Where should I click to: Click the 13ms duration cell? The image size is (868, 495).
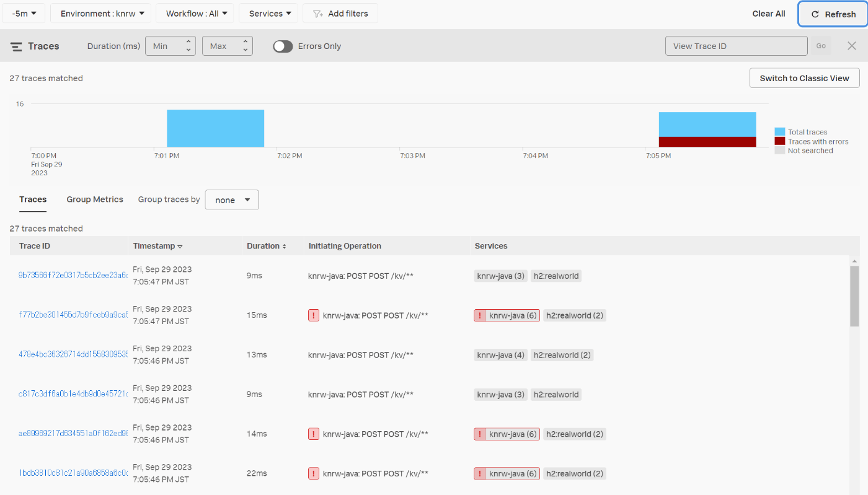click(257, 355)
